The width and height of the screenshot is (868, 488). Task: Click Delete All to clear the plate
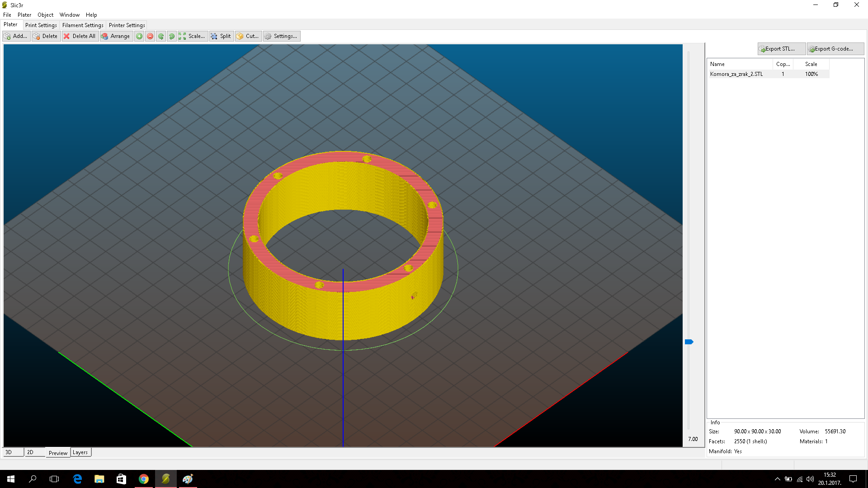[x=80, y=36]
